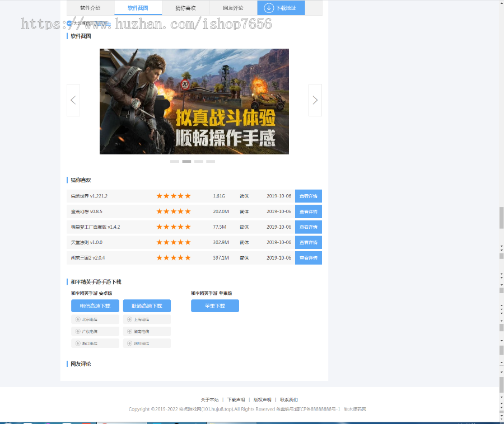Switch to the 猜你喜欢 tab
Viewport: 504px width, 424px height.
point(186,8)
